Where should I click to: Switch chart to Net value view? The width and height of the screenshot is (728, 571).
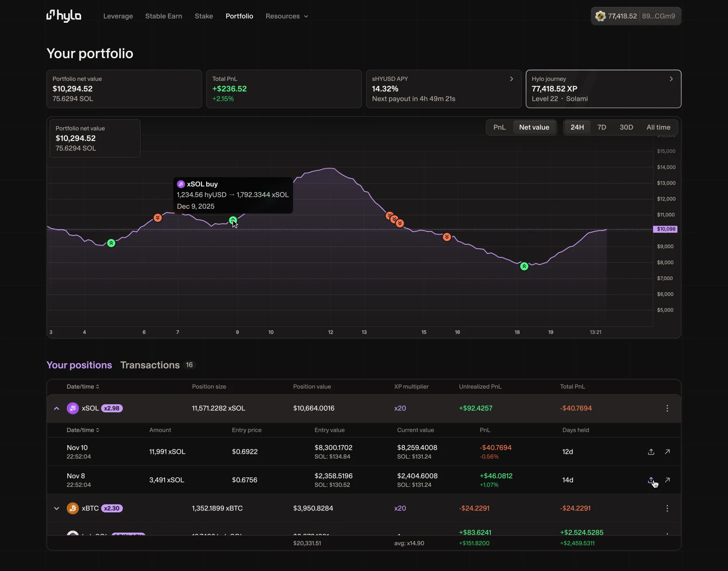[534, 127]
